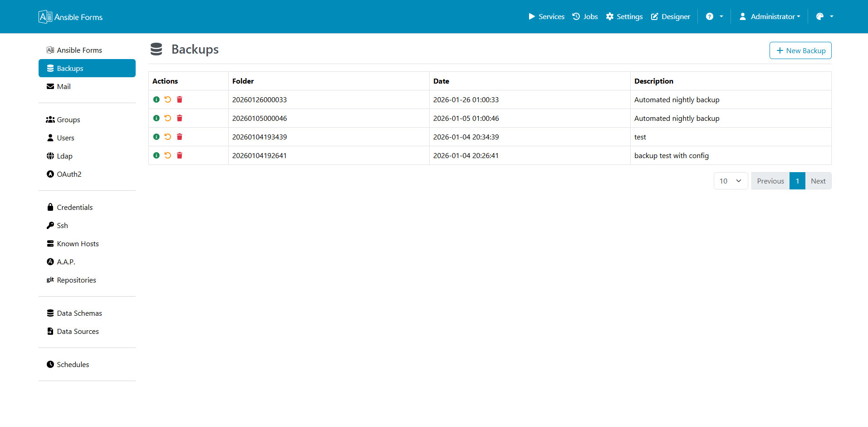Select page 1 in pagination
Screen dimensions: 868x427
(797, 181)
